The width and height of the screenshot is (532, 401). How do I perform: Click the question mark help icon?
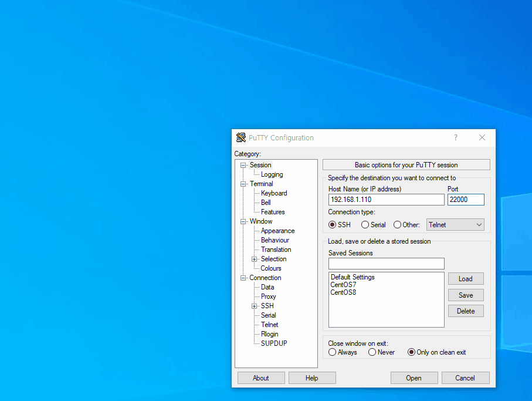pyautogui.click(x=456, y=137)
